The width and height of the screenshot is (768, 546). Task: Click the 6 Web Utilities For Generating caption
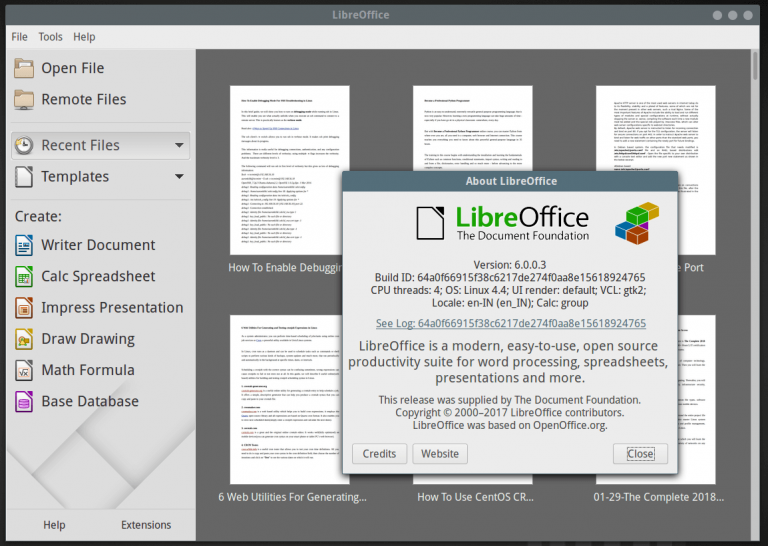(292, 497)
